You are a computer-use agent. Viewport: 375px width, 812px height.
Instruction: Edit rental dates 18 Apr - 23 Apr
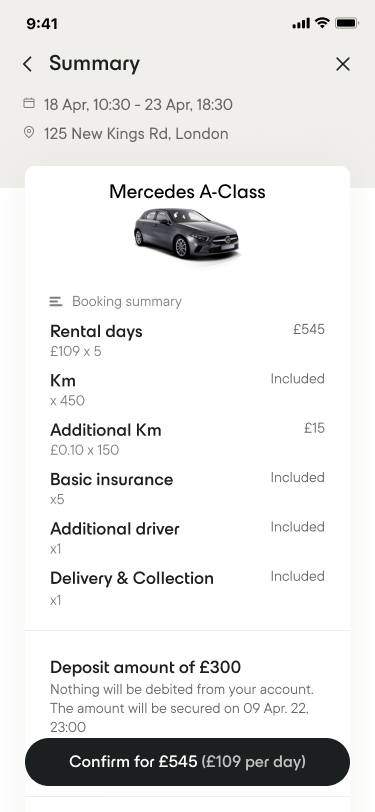[x=138, y=104]
